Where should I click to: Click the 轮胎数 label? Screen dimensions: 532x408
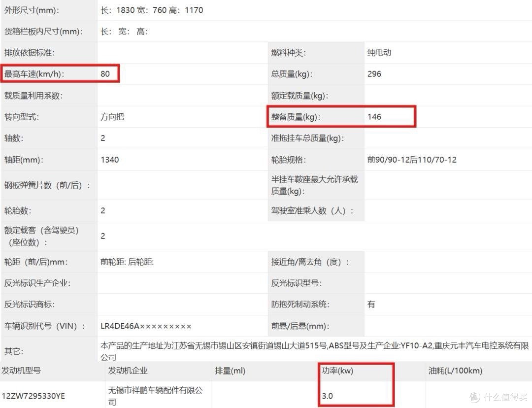pyautogui.click(x=18, y=211)
